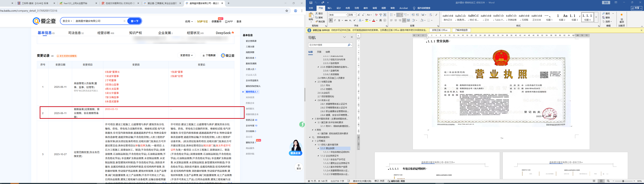Click the 置顶 back-to-top icon
This screenshot has height=184, width=644.
299,167
